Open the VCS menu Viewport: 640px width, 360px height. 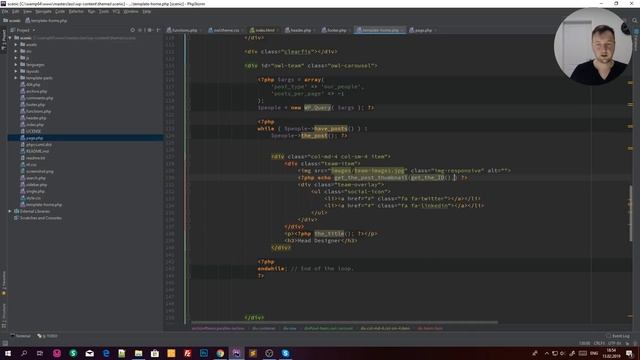[x=116, y=12]
